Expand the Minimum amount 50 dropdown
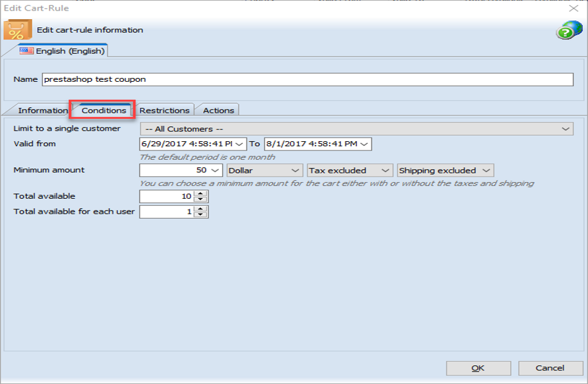Viewport: 588px width, 384px height. point(215,170)
